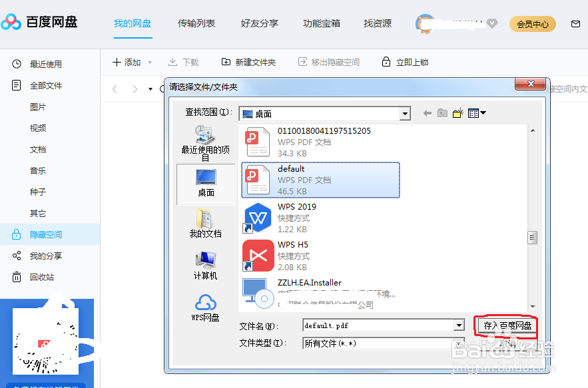Select 计算机 in the places bar

coord(206,266)
